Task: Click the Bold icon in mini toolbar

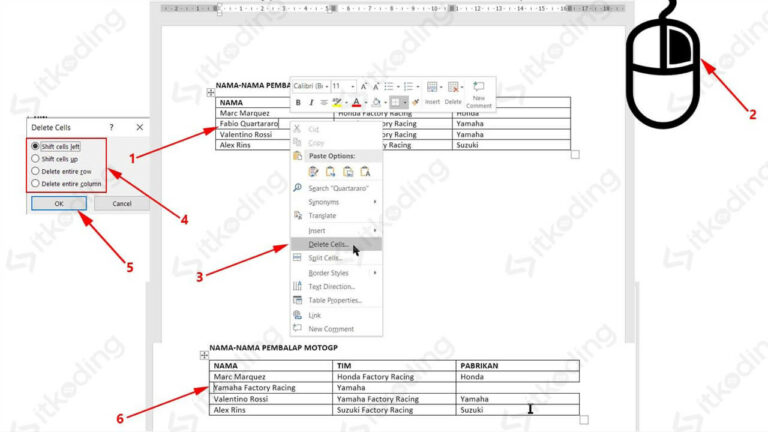Action: pyautogui.click(x=298, y=102)
